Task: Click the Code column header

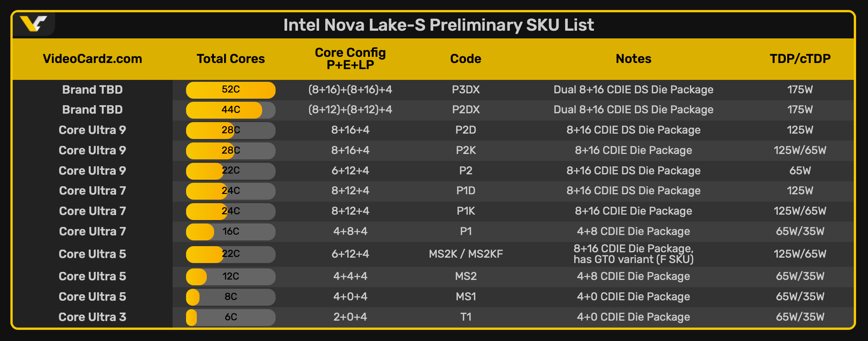Action: (x=466, y=59)
